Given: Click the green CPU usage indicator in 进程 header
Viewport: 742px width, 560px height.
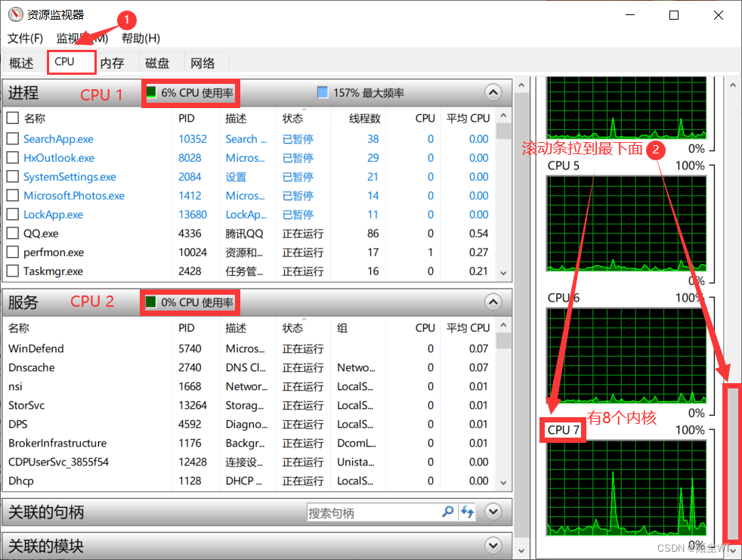Looking at the screenshot, I should pos(151,92).
